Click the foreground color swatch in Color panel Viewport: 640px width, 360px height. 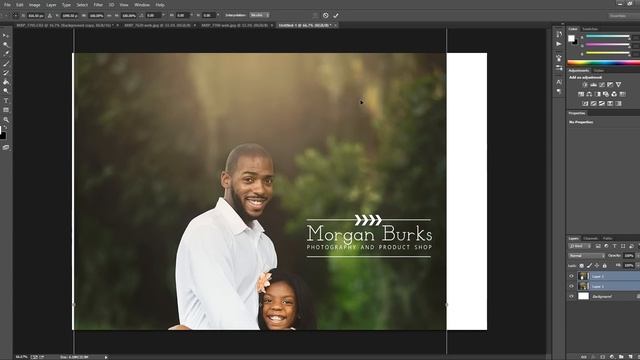(571, 38)
